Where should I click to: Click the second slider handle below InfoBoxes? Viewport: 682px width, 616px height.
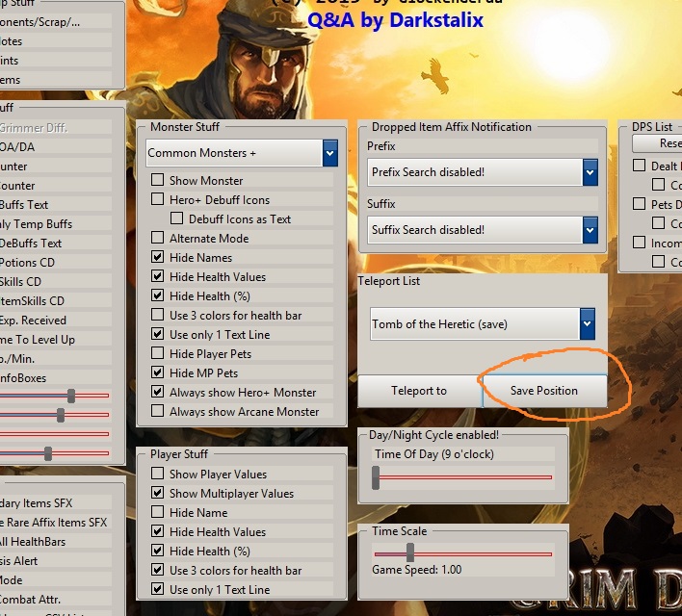61,415
